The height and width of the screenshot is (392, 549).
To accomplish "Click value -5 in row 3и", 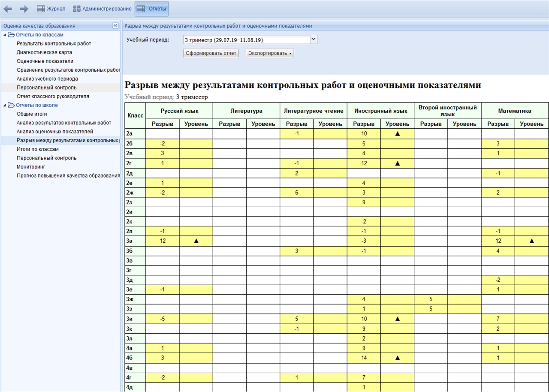I will coord(163,319).
